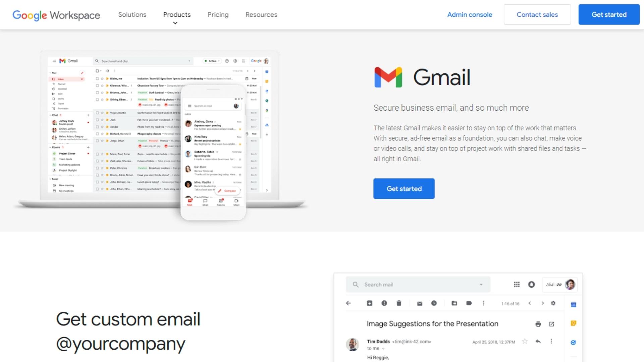644x362 pixels.
Task: Select the Pricing navigation tab
Action: tap(218, 15)
